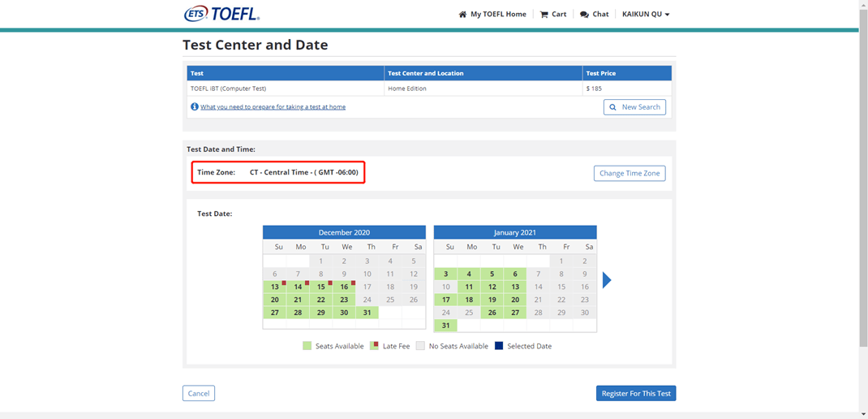
Task: Click the Seats Available green legend swatch
Action: [307, 346]
